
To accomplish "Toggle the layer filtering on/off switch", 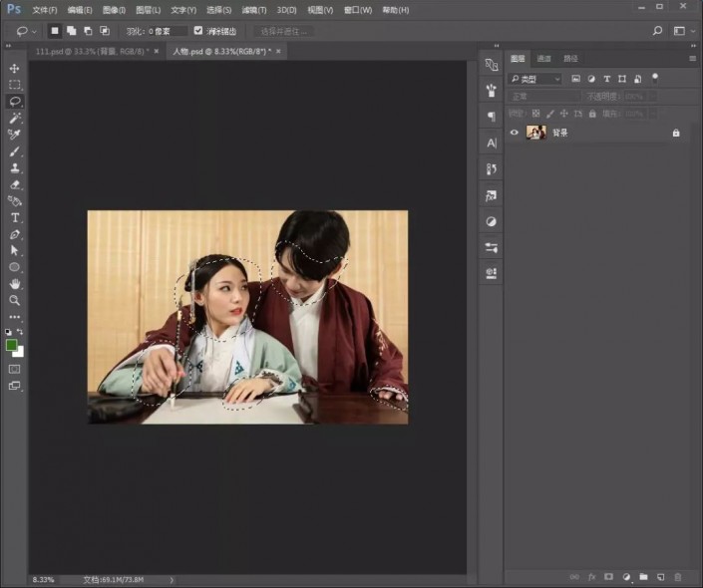I will [655, 78].
